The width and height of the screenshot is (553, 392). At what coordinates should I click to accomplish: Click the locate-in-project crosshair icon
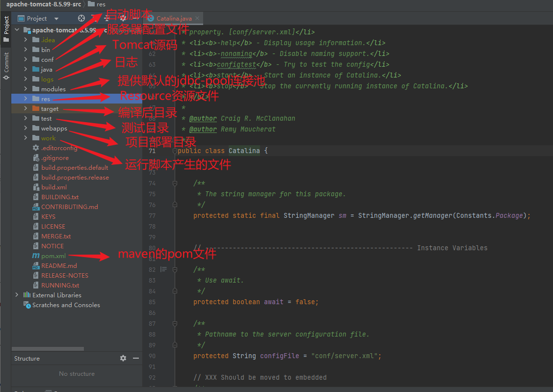tap(81, 18)
